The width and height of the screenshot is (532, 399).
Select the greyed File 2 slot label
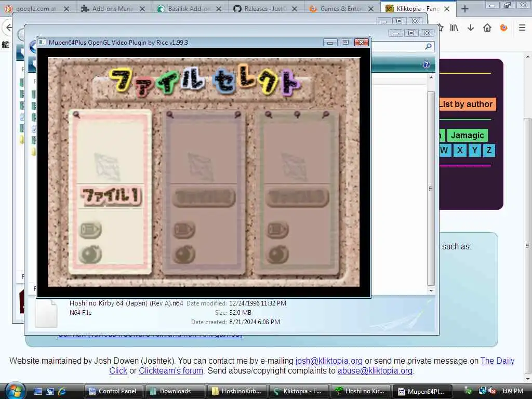coord(204,197)
